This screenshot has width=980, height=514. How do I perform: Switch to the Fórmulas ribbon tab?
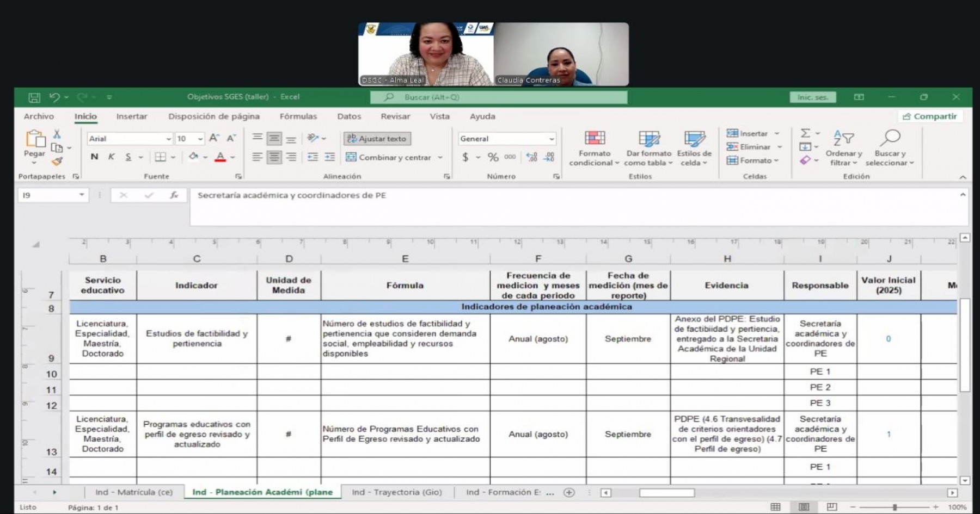click(298, 116)
